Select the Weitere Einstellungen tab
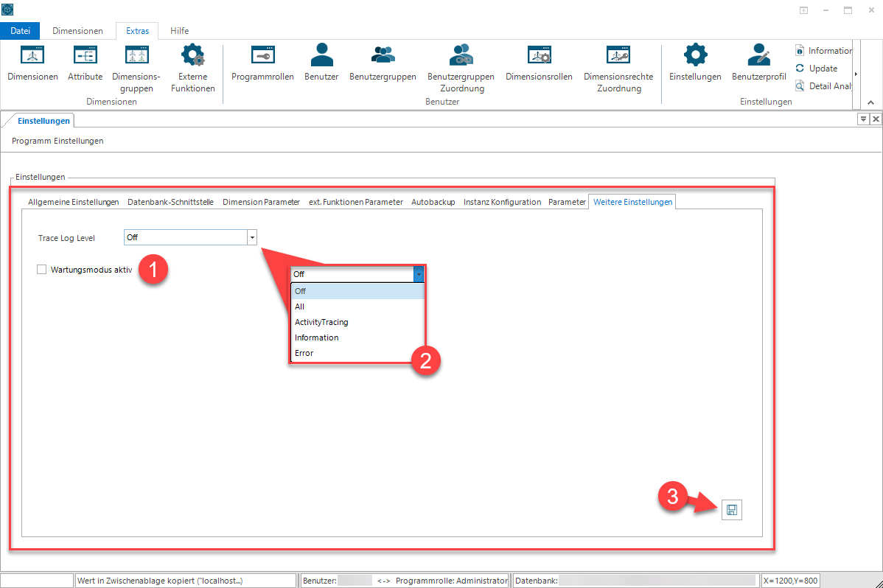Viewport: 883px width, 588px height. 632,202
